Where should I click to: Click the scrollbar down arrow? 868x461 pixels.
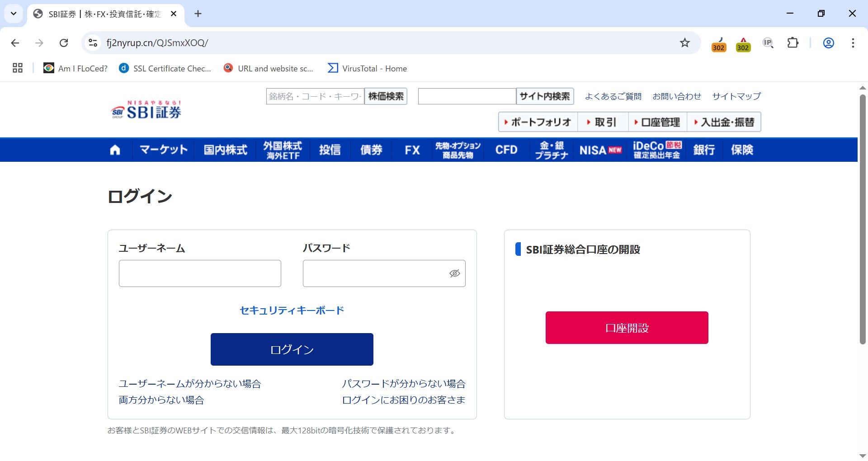pyautogui.click(x=863, y=456)
